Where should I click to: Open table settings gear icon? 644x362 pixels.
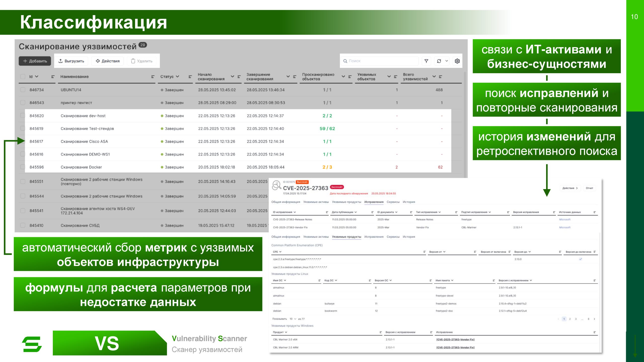pyautogui.click(x=457, y=61)
